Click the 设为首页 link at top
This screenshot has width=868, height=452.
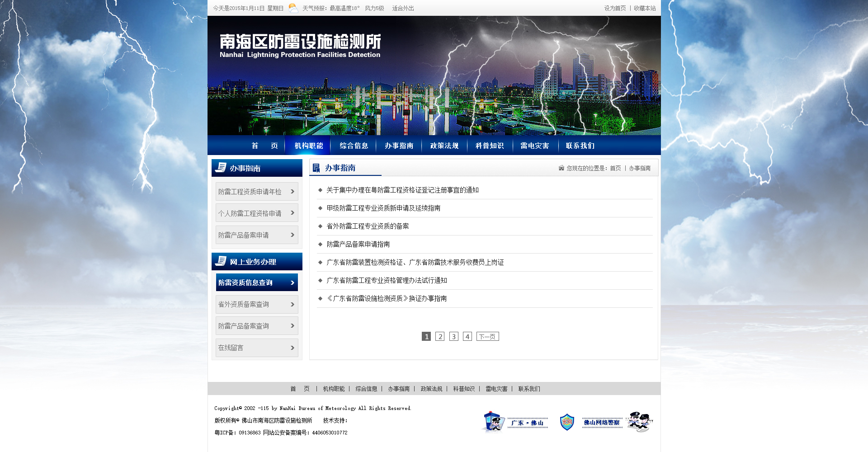tap(615, 8)
